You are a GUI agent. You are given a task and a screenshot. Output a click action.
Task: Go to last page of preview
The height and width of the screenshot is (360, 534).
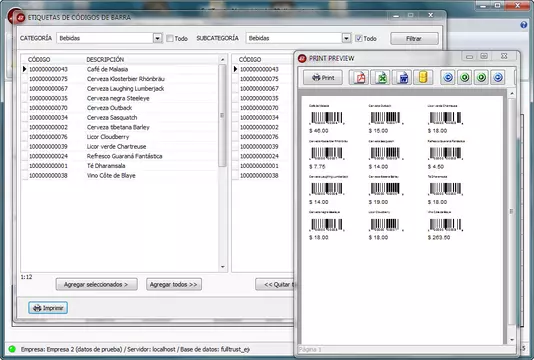click(x=498, y=78)
